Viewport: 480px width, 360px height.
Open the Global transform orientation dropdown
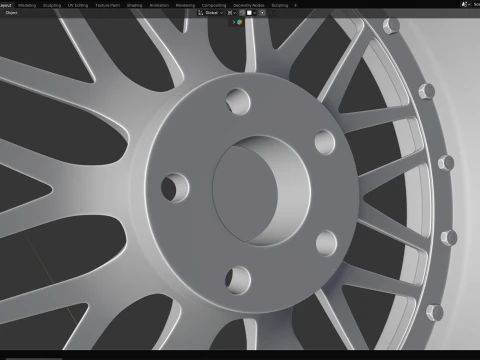[x=211, y=13]
